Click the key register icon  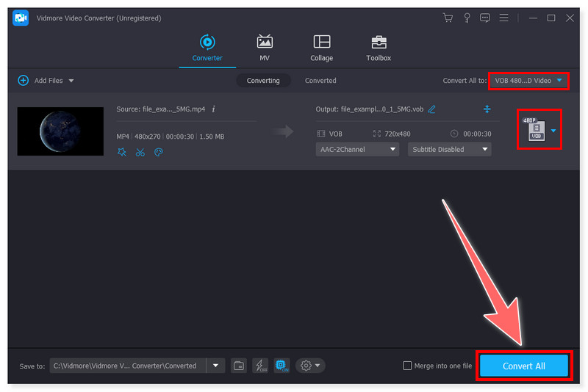click(466, 18)
